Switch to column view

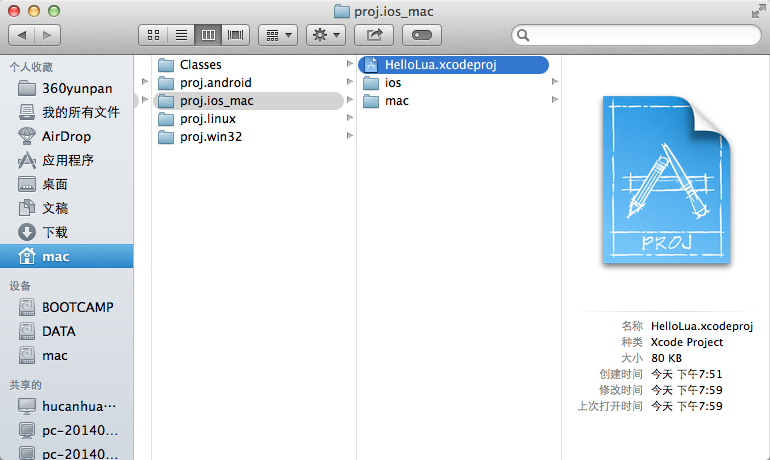pyautogui.click(x=208, y=35)
